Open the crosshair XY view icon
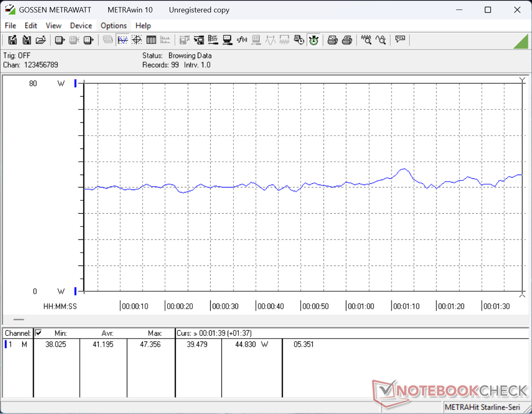The image size is (532, 414). (x=137, y=40)
